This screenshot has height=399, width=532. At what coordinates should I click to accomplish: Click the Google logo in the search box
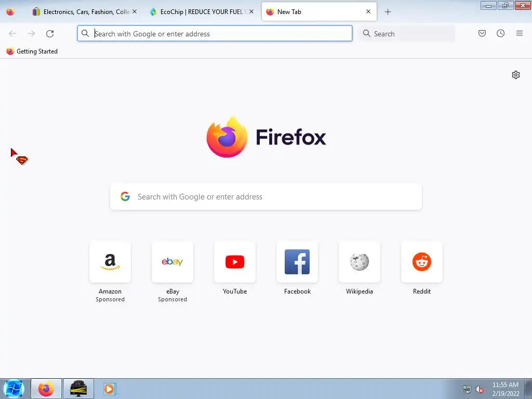point(125,196)
